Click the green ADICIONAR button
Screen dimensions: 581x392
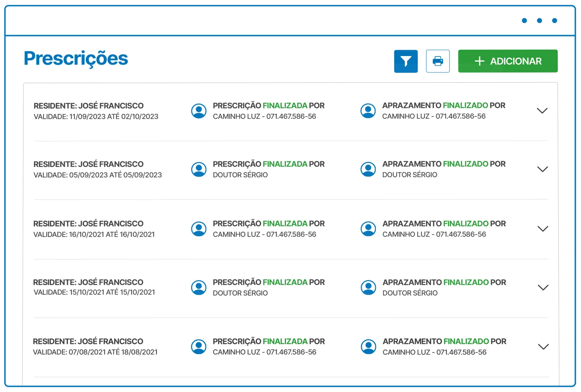(508, 61)
